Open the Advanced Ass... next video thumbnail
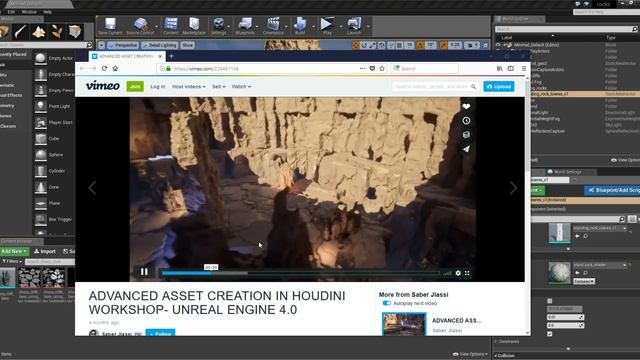The image size is (640, 360). tap(404, 324)
